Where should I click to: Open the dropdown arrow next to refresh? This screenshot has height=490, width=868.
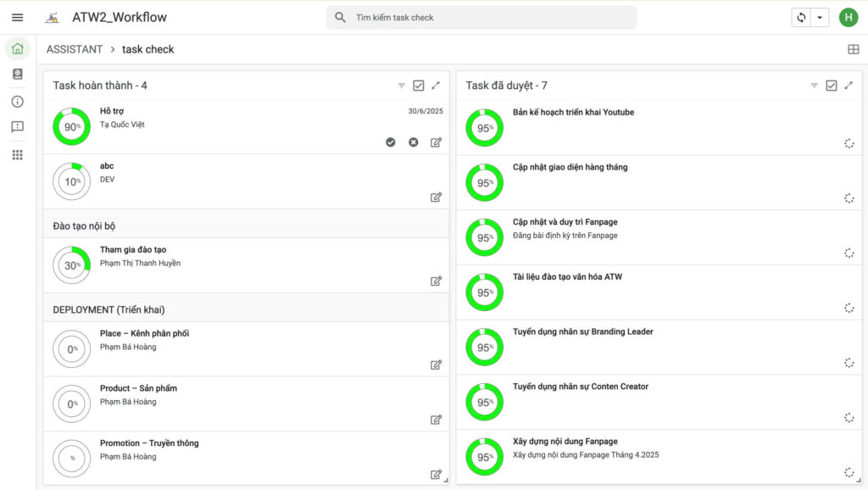[820, 18]
